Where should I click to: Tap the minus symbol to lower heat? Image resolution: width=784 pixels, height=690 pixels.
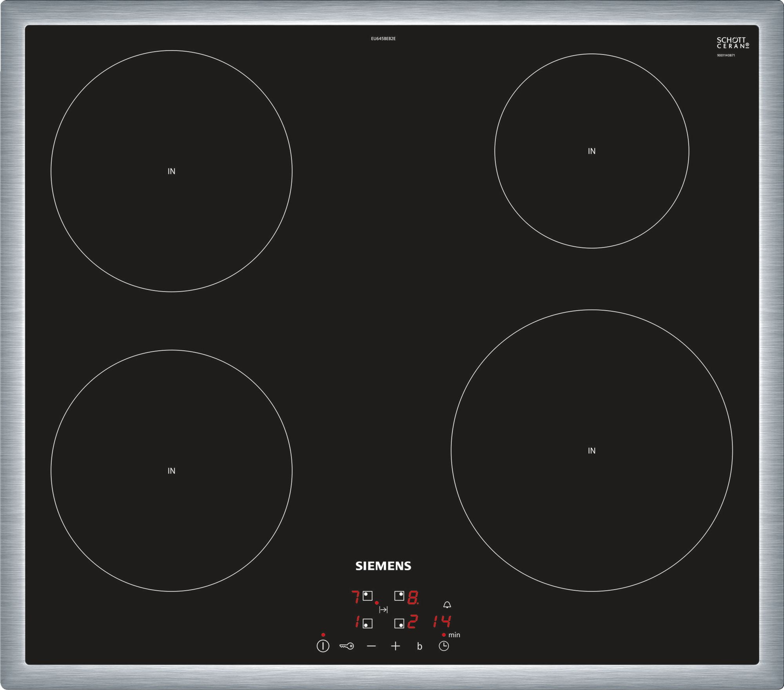(371, 646)
